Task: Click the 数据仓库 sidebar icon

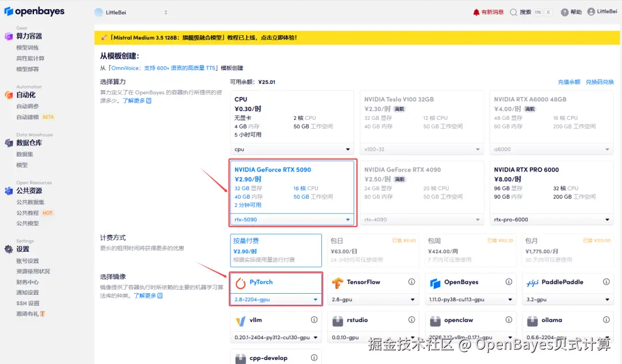Action: 8,143
